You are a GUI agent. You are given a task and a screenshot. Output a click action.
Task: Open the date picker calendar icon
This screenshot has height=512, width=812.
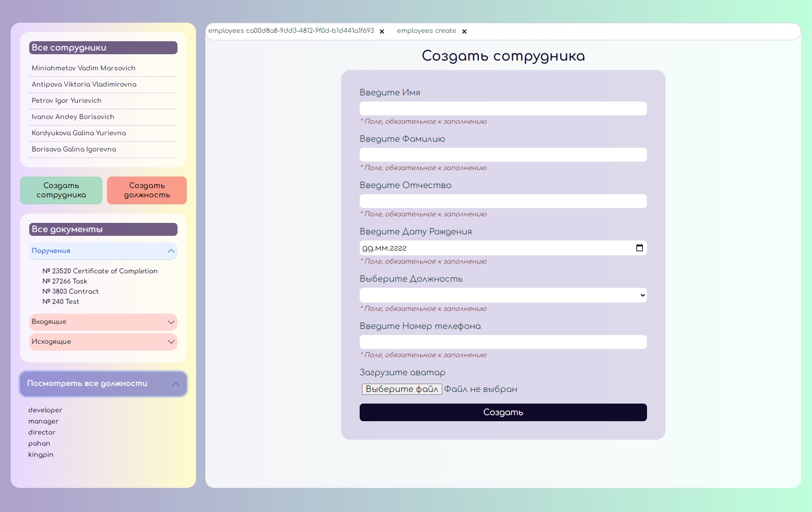640,248
